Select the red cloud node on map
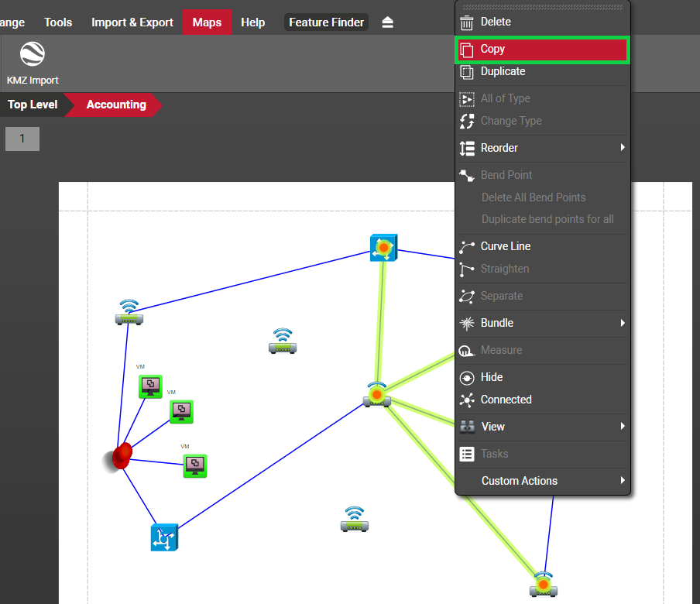Image resolution: width=700 pixels, height=604 pixels. 120,457
